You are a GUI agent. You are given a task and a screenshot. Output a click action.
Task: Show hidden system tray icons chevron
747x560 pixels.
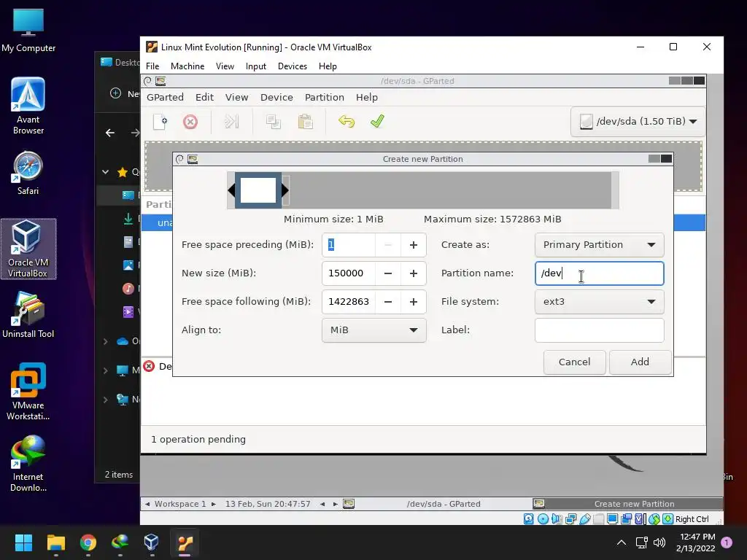(622, 542)
